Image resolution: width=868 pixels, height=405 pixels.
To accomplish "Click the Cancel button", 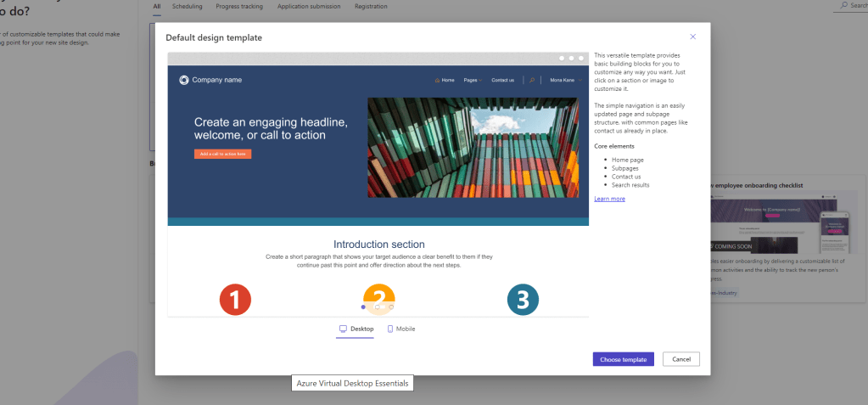I will (680, 359).
